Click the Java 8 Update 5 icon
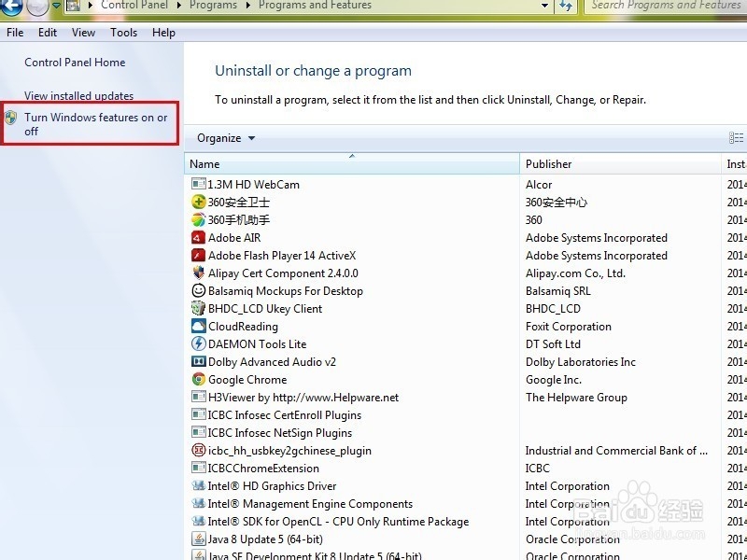Viewport: 747px width, 560px height. 198,539
